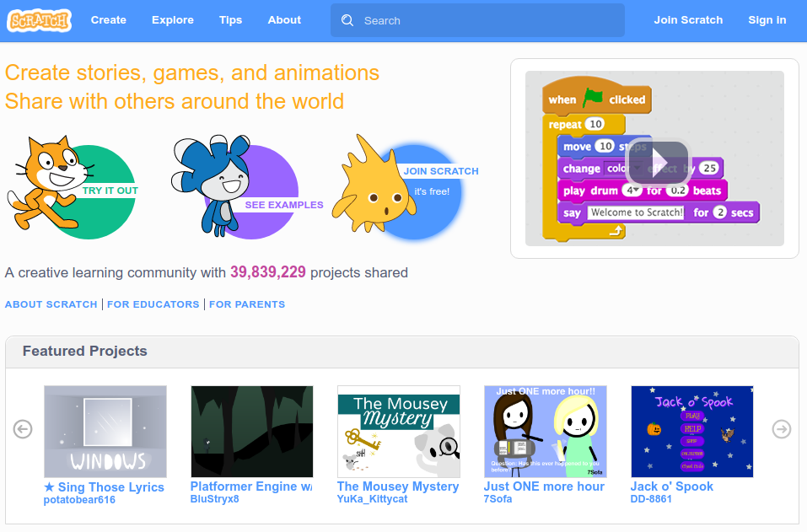Open the Explore menu item
The height and width of the screenshot is (532, 807).
(x=173, y=20)
